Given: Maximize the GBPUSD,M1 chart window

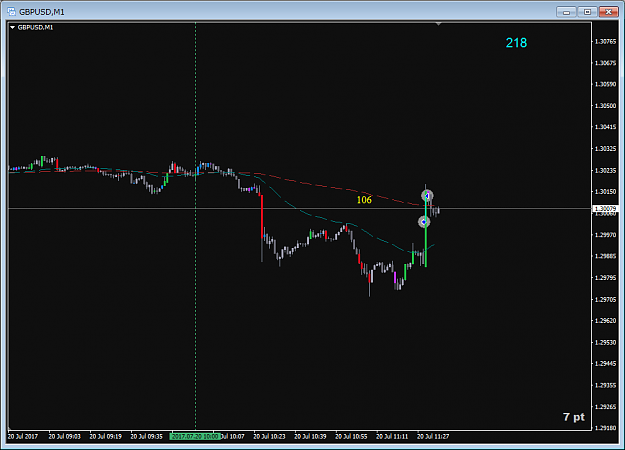Looking at the screenshot, I should [x=587, y=12].
